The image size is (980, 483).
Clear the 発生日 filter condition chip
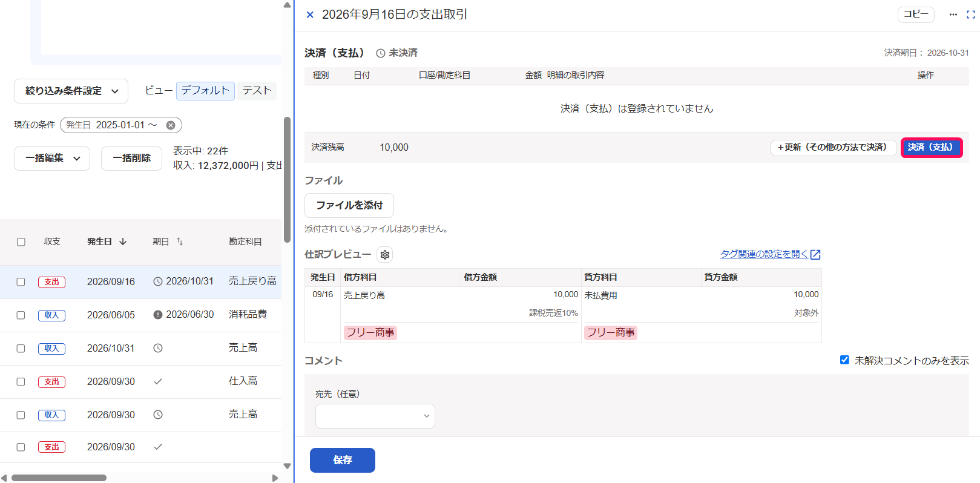click(x=171, y=125)
